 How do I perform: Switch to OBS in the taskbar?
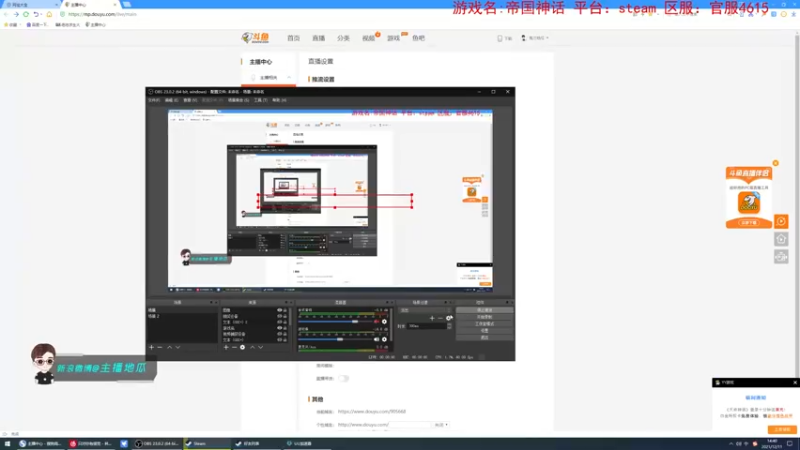click(x=157, y=444)
